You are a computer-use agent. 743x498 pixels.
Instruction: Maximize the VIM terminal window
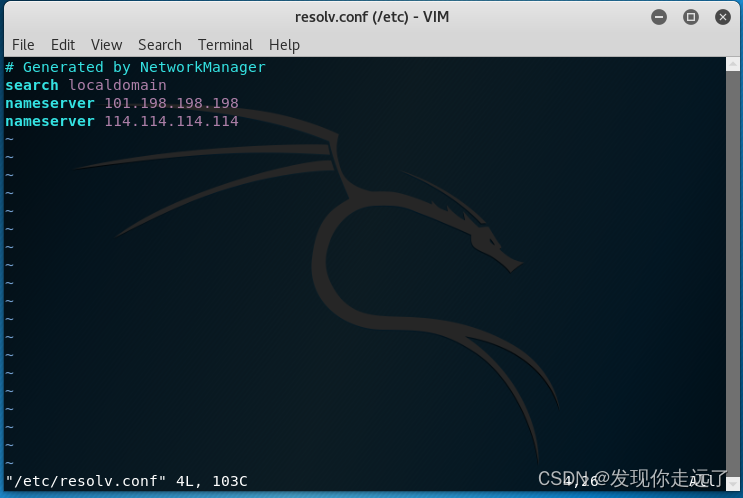[690, 18]
